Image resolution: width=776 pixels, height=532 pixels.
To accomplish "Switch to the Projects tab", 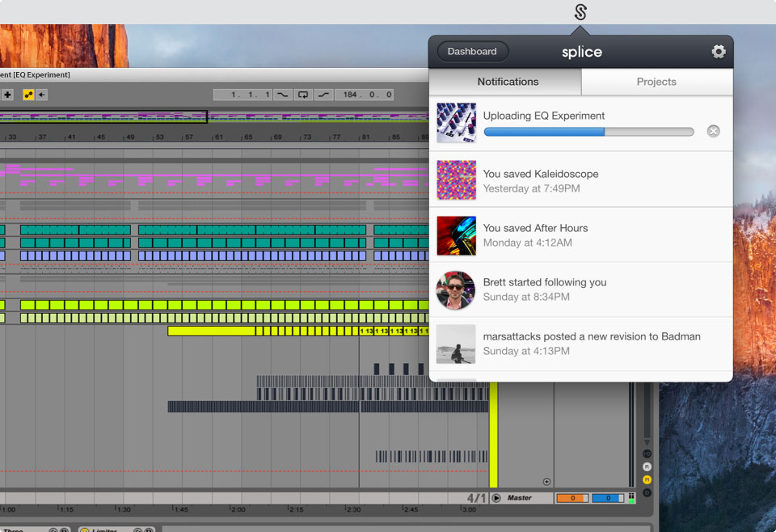I will point(656,82).
